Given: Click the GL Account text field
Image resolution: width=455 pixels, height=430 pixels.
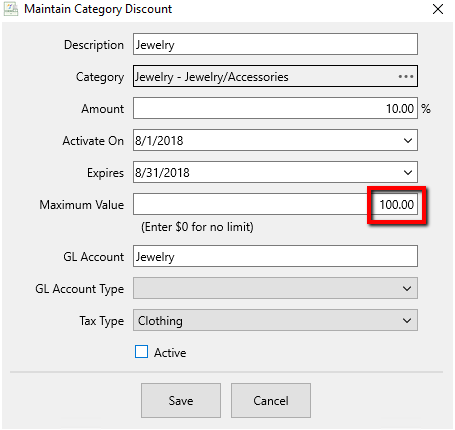Looking at the screenshot, I should 275,256.
